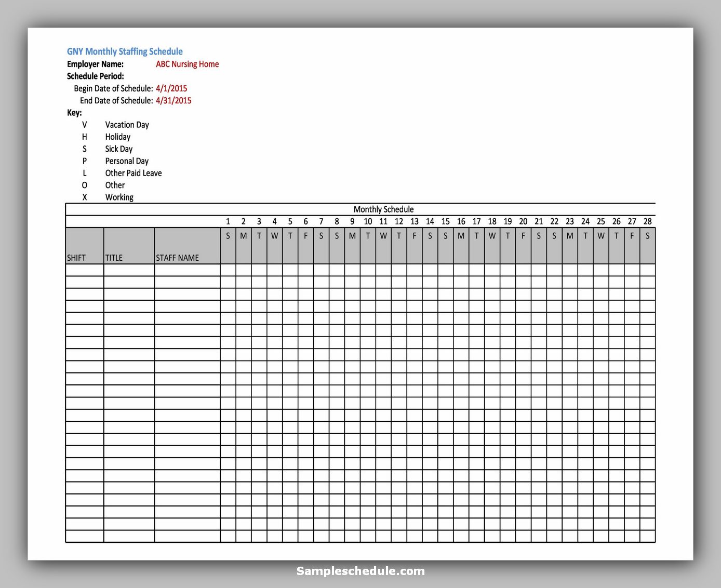Click day number 1 in the schedule header
The height and width of the screenshot is (588, 721).
tap(228, 221)
